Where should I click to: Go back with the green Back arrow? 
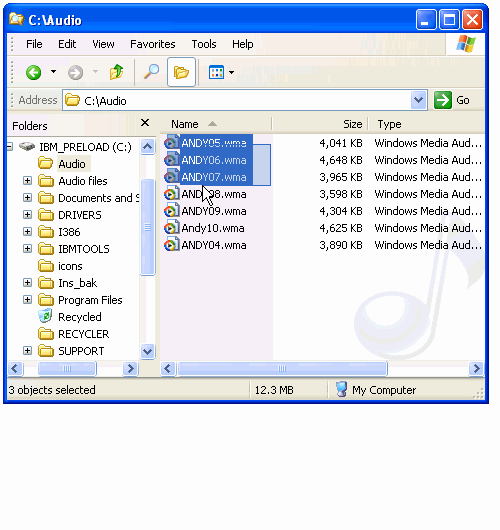point(33,72)
